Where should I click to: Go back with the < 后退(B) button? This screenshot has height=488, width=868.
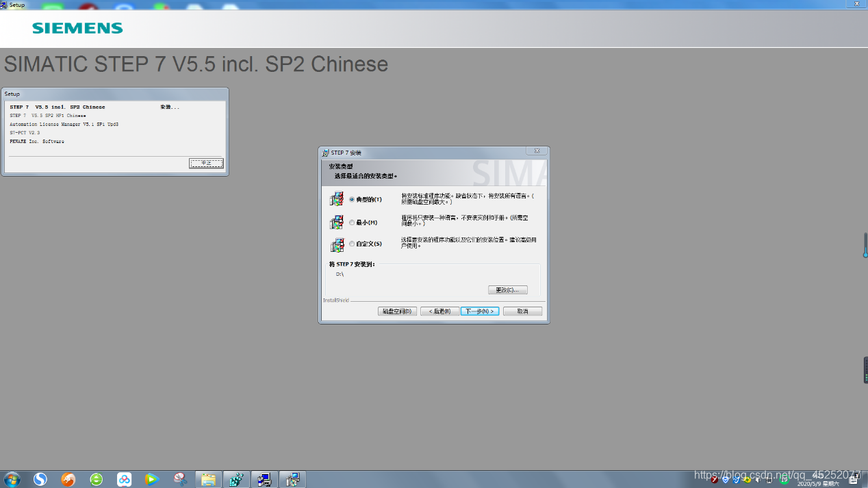click(x=439, y=311)
